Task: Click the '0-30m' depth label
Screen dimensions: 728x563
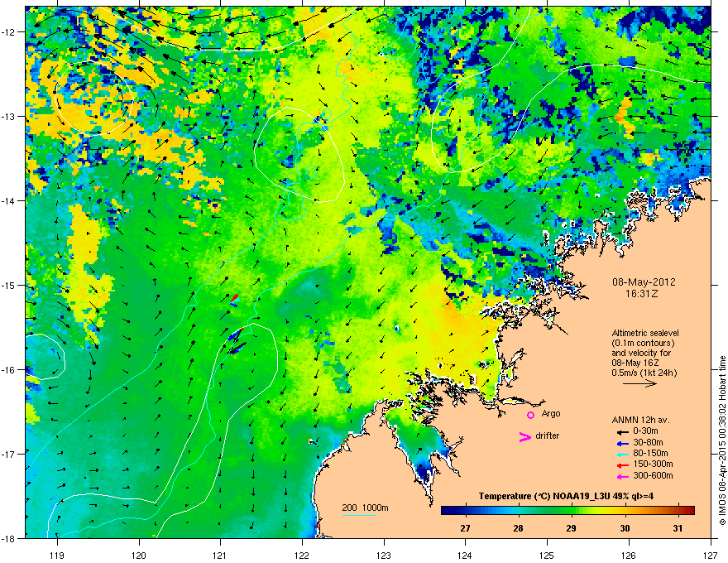Action: (x=646, y=431)
